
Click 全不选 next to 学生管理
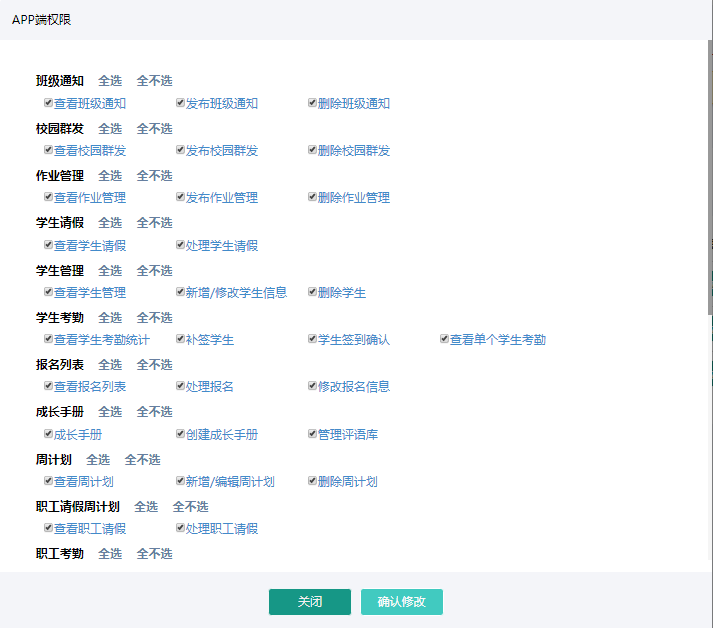pos(155,271)
